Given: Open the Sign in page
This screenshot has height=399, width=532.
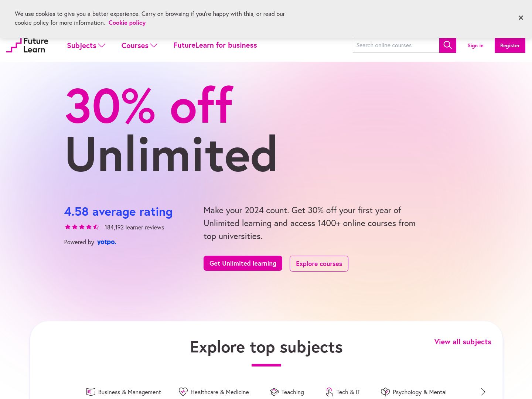Looking at the screenshot, I should click(475, 45).
